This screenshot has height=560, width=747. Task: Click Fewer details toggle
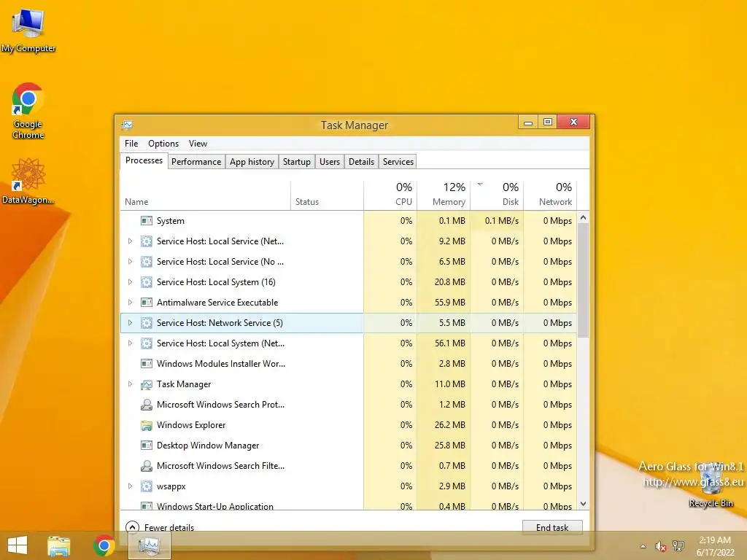click(x=160, y=527)
